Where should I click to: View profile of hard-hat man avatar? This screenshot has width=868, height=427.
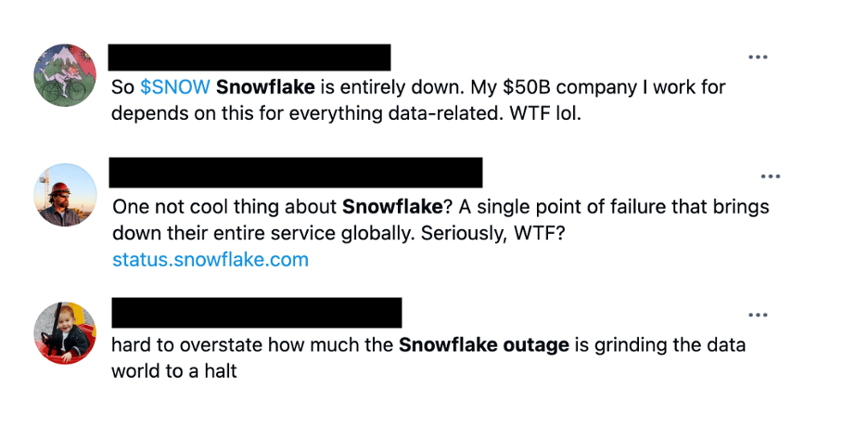(65, 195)
